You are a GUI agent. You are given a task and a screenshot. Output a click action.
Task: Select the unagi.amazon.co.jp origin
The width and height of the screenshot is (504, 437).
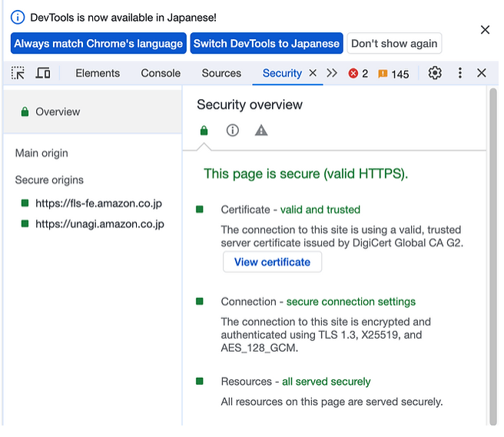click(99, 224)
